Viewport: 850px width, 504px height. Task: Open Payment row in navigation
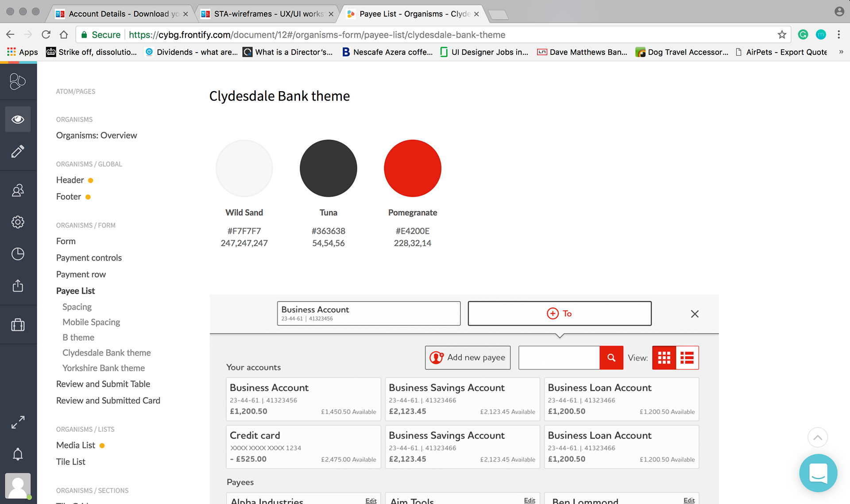click(x=81, y=274)
